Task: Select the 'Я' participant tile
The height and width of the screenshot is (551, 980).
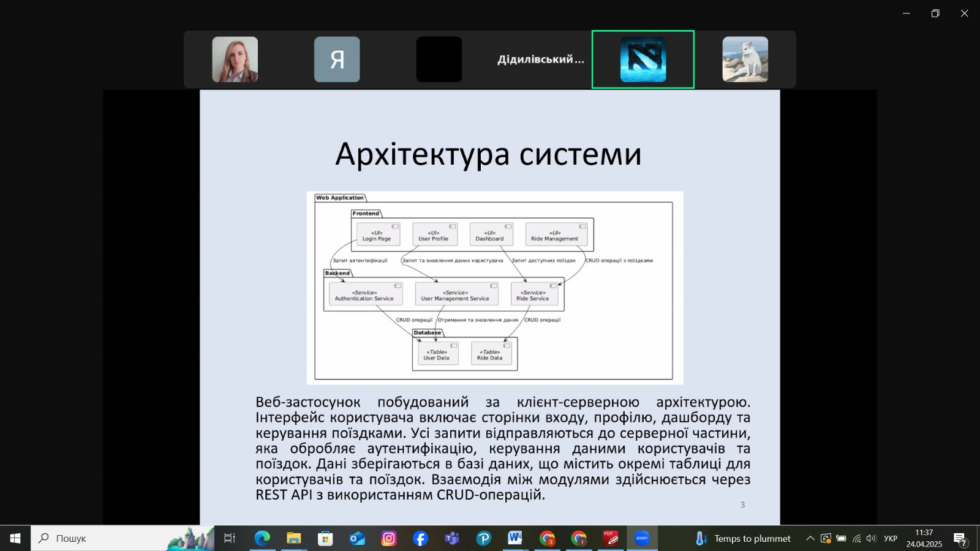Action: pos(337,59)
